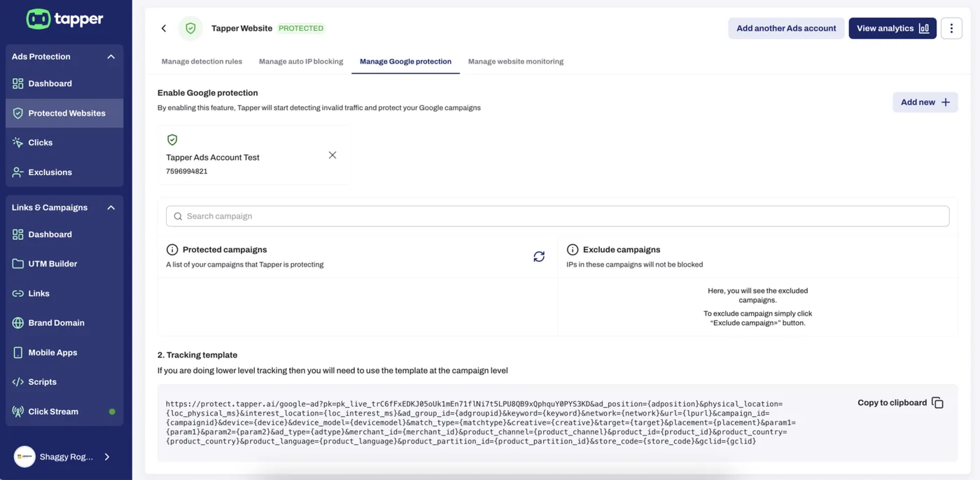Open the Ads Protection Dashboard icon
980x480 pixels.
coord(18,83)
